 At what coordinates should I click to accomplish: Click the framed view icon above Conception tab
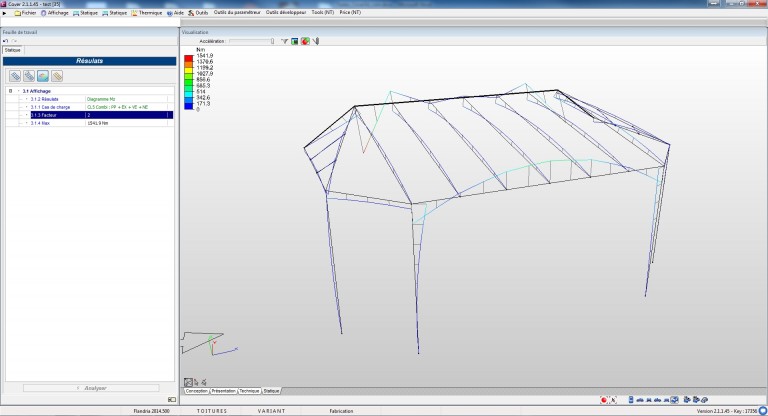(x=189, y=382)
